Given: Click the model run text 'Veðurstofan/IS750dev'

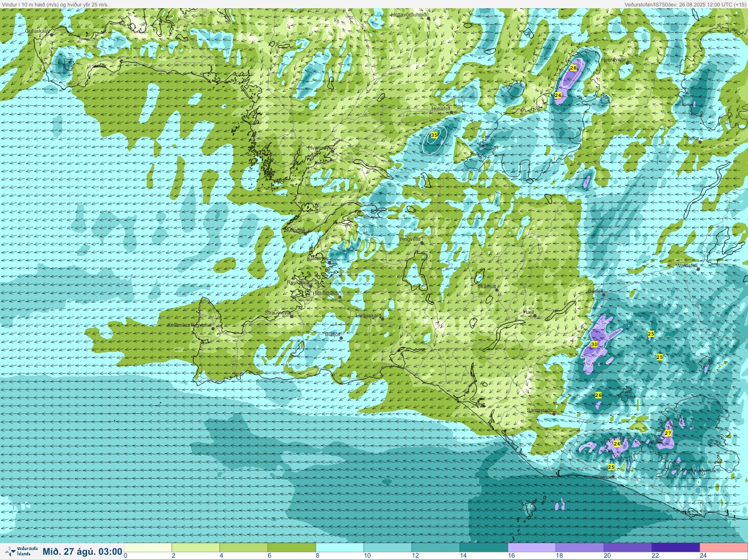Looking at the screenshot, I should coord(652,4).
